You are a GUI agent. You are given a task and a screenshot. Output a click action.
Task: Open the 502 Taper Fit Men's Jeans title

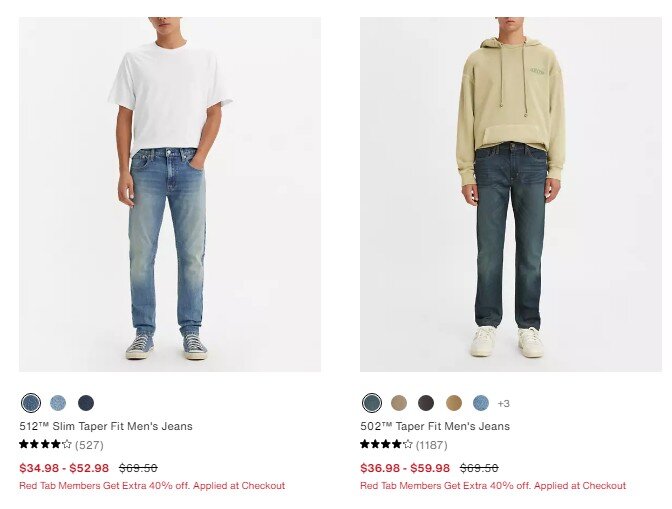pos(435,426)
